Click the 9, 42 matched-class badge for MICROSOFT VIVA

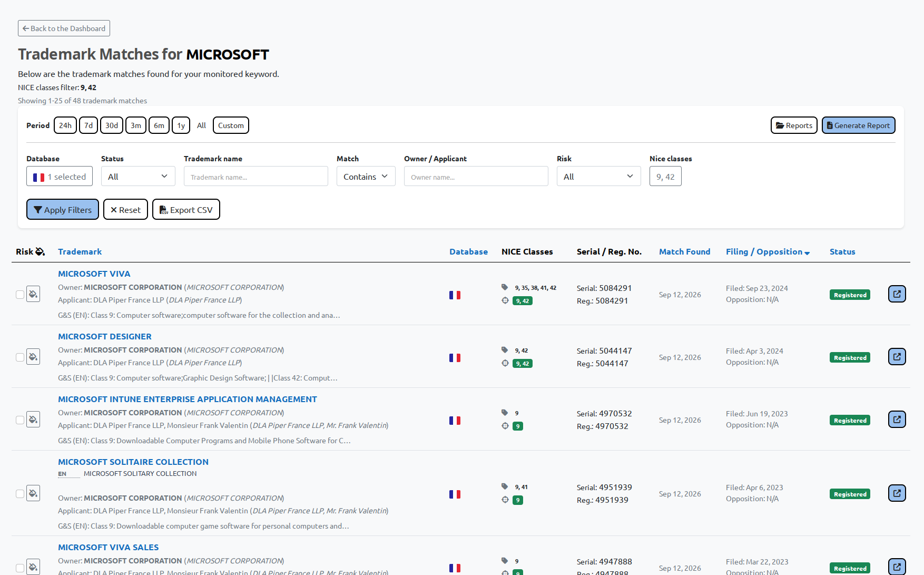point(522,301)
